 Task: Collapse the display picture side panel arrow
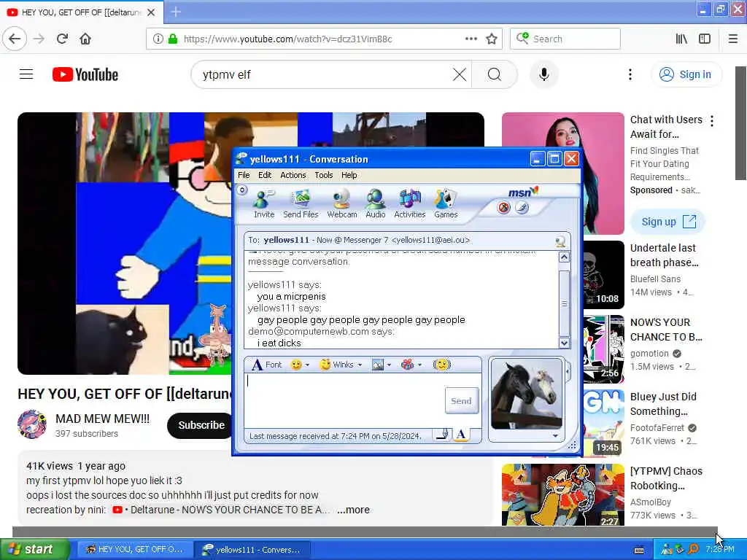(568, 371)
